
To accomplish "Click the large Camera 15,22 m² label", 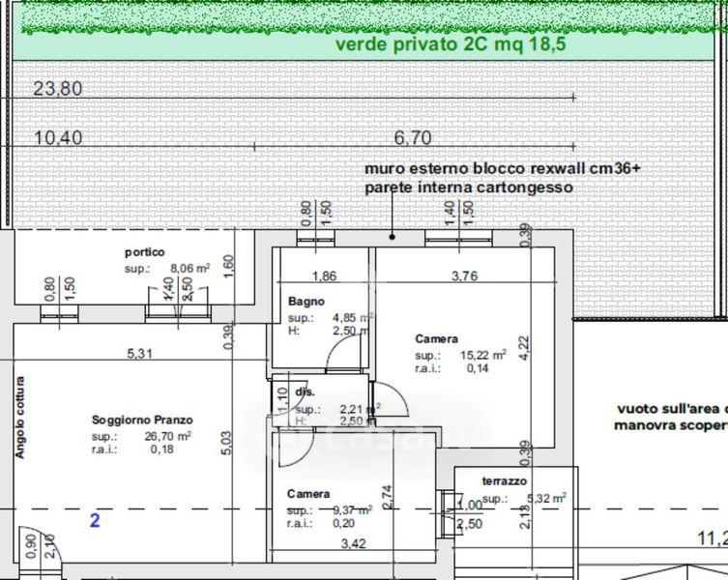I will 436,339.
